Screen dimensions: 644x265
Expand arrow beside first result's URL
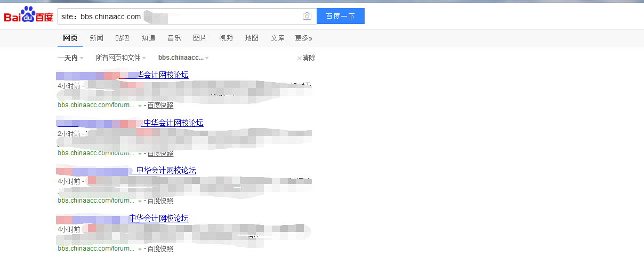[x=140, y=106]
